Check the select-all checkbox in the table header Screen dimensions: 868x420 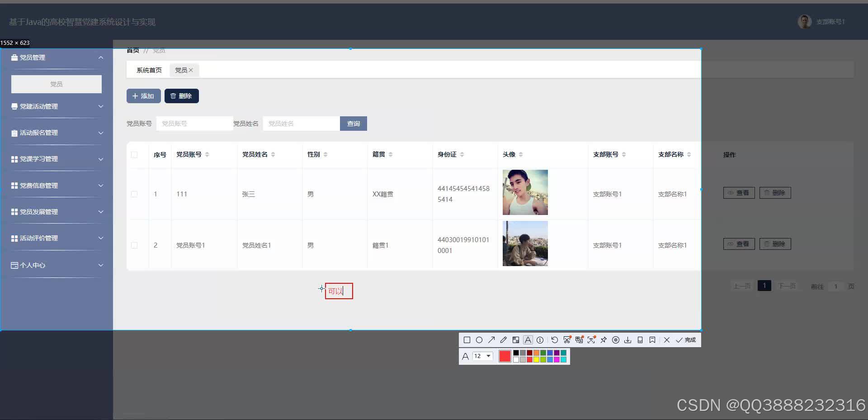134,154
